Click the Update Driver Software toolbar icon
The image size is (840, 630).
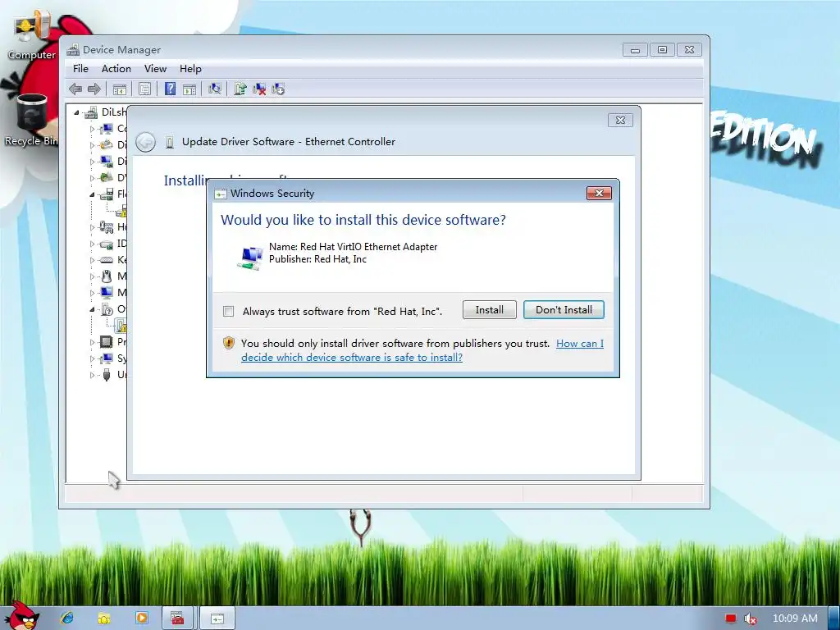click(240, 89)
